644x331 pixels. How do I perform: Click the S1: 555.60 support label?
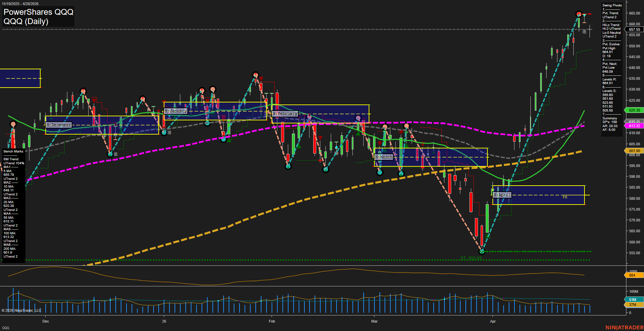[x=471, y=258]
